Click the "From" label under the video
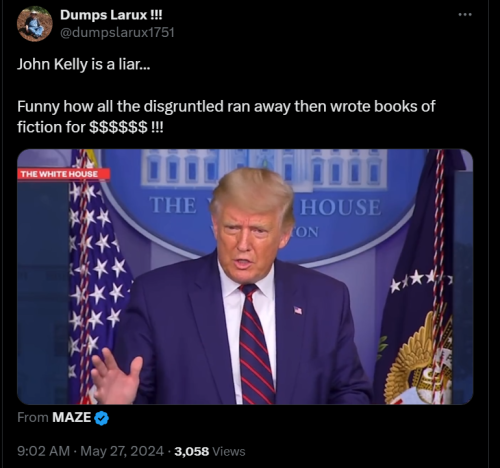Image resolution: width=500 pixels, height=468 pixels. coord(33,417)
